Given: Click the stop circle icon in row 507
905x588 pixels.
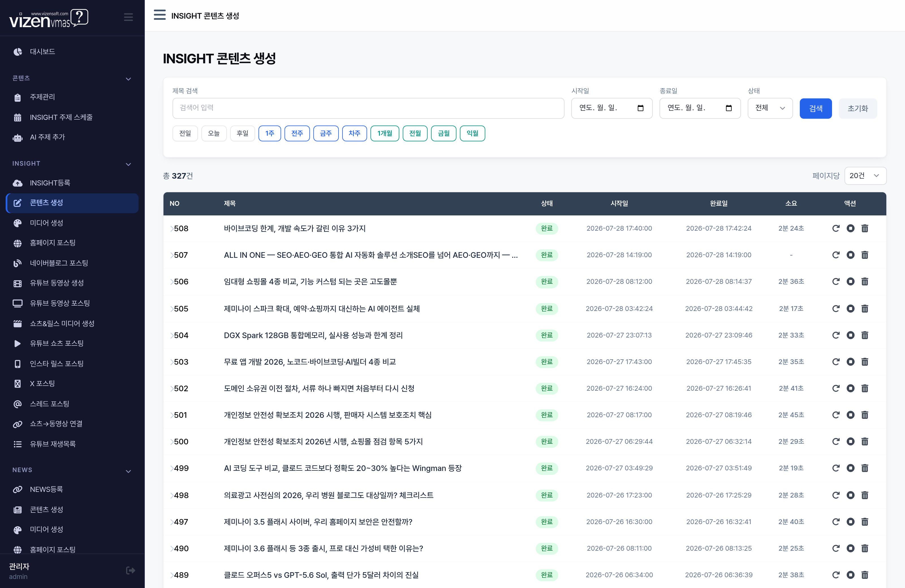Looking at the screenshot, I should tap(851, 255).
